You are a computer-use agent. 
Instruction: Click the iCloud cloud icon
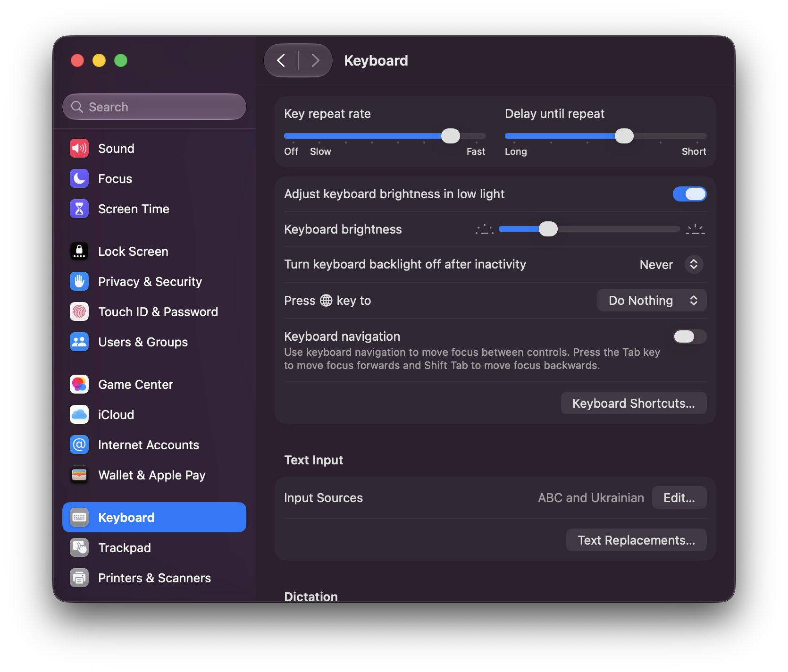(79, 414)
